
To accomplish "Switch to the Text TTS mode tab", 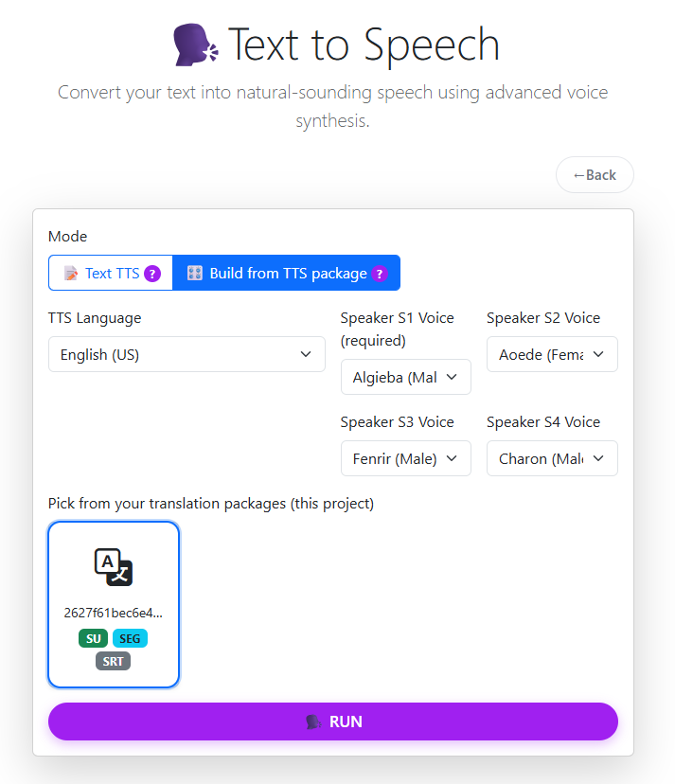I will 110,273.
